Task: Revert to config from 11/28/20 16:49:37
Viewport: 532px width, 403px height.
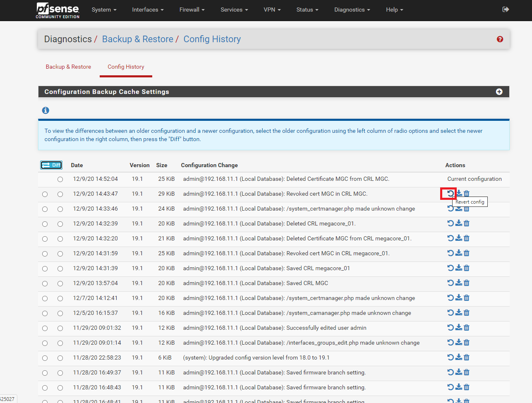Action: tap(451, 372)
